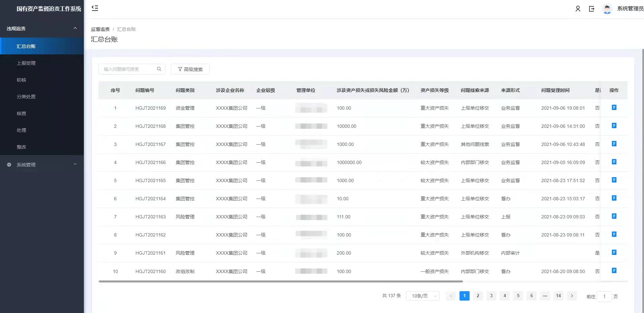Open details icon for HGJT2021163
The width and height of the screenshot is (644, 313).
coord(614,216)
